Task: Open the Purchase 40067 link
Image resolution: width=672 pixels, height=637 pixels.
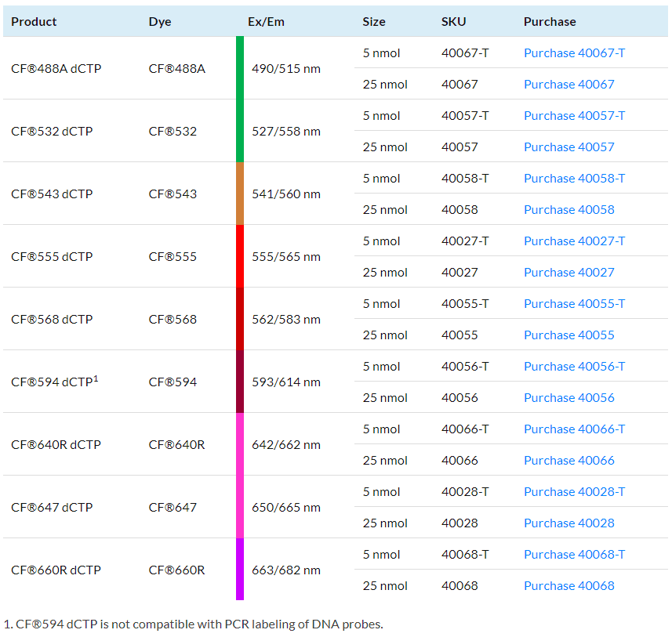Action: coord(568,85)
